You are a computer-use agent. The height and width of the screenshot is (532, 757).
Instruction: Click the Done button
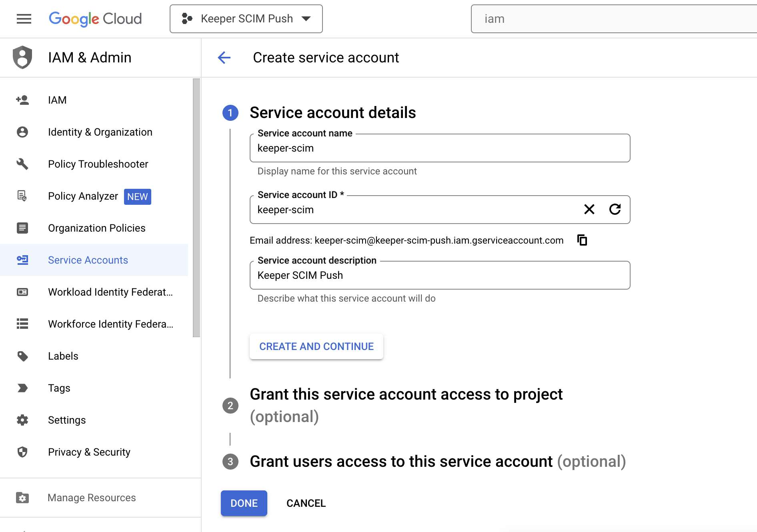[x=244, y=503]
